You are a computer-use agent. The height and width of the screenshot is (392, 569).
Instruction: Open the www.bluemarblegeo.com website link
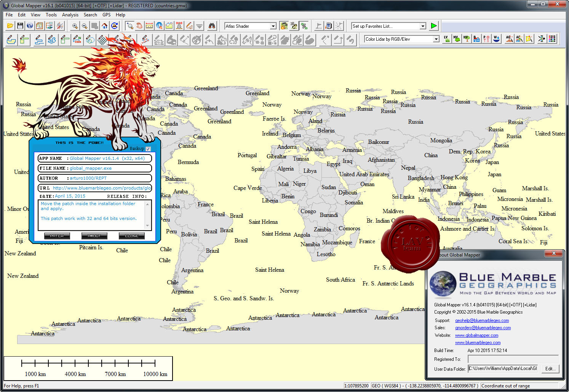click(x=478, y=343)
